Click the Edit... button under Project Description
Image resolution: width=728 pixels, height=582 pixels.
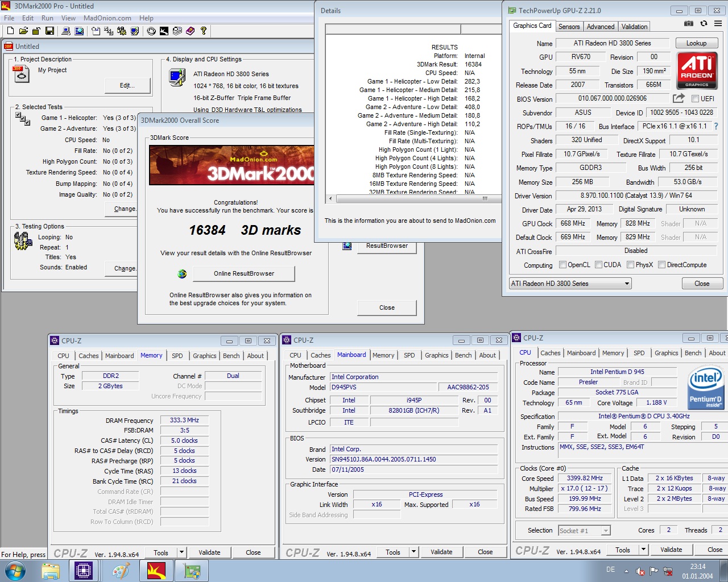click(x=127, y=85)
